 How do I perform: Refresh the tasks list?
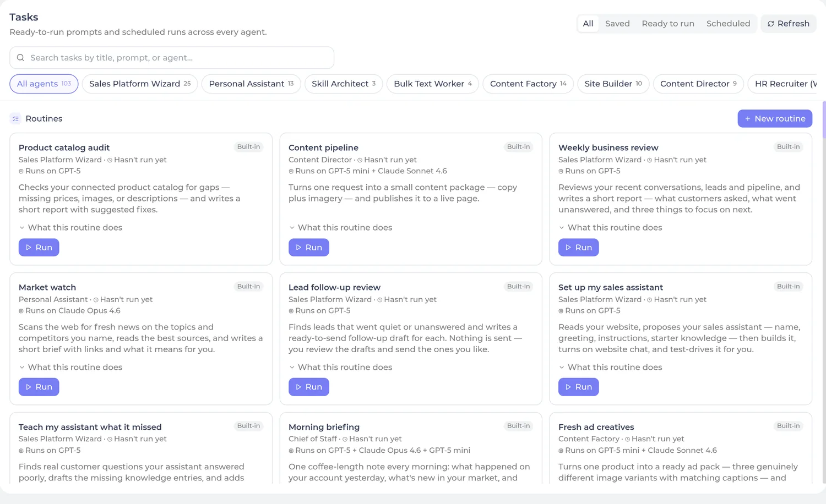click(x=788, y=24)
